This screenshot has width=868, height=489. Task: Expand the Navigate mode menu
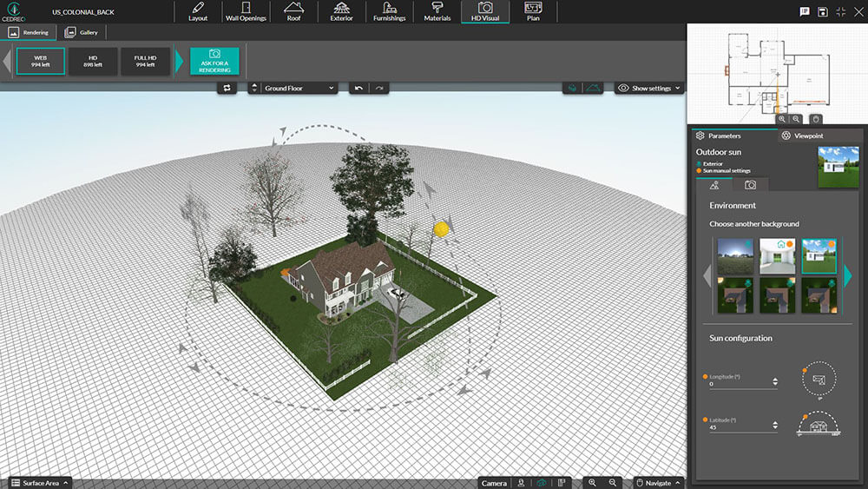coord(658,483)
